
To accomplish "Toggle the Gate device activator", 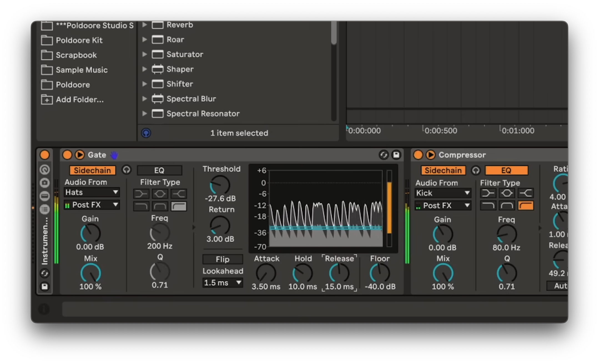I will tap(67, 155).
